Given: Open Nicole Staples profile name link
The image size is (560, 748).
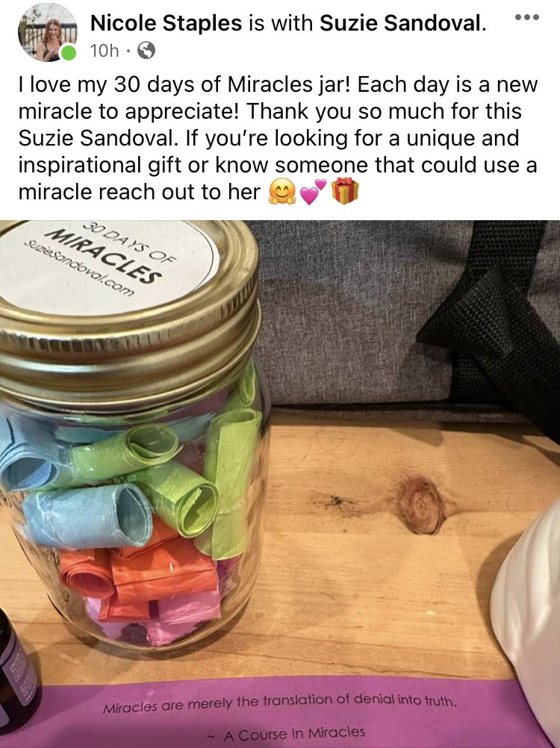Looking at the screenshot, I should pyautogui.click(x=166, y=23).
